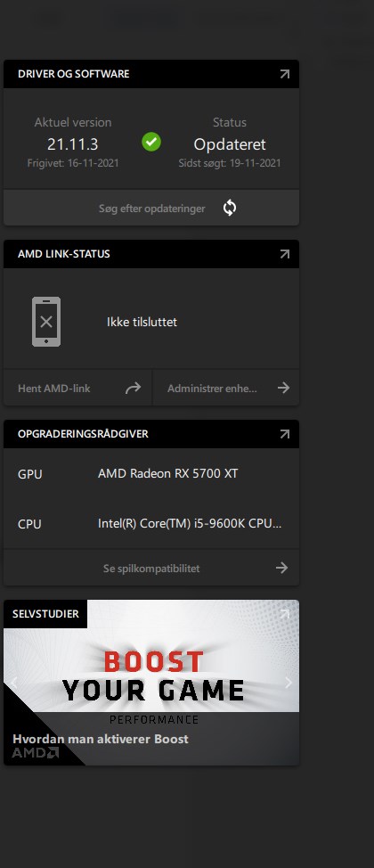This screenshot has height=868, width=374.
Task: Select the CPU Intel Core i5-9600K row
Action: 151,524
